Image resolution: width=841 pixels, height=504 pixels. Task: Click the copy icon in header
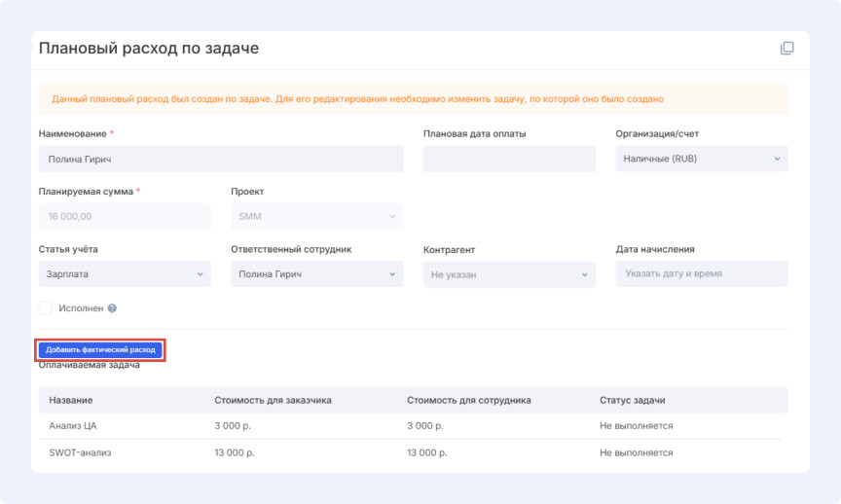pos(787,49)
